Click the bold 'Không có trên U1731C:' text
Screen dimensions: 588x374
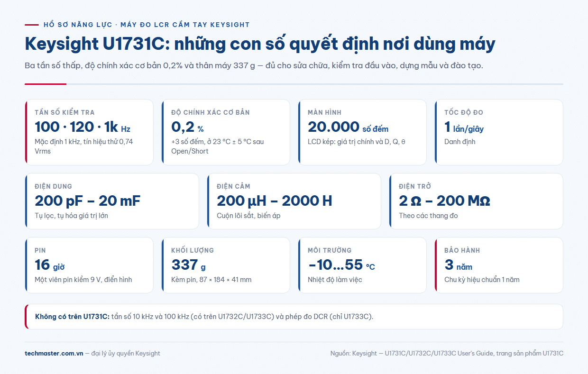point(72,317)
